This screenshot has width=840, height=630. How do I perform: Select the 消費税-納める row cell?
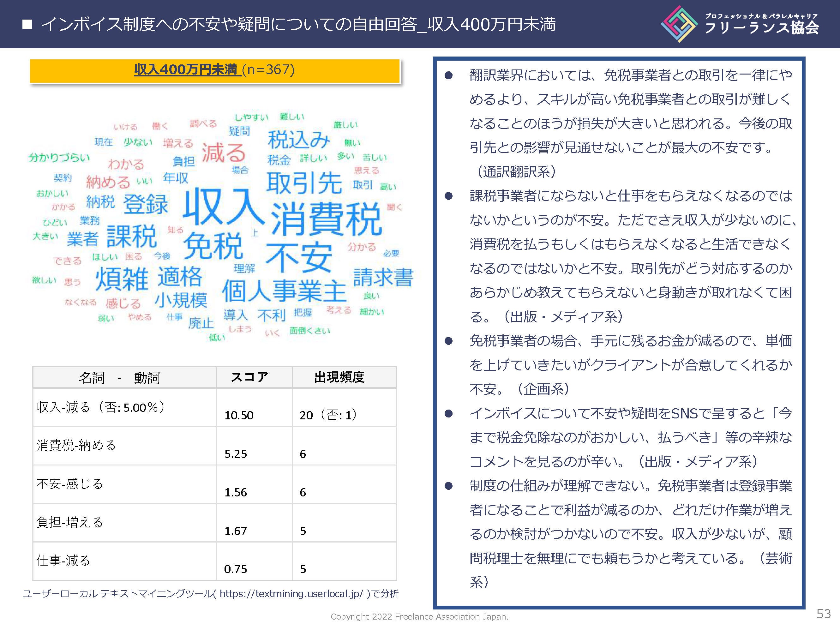point(76,445)
